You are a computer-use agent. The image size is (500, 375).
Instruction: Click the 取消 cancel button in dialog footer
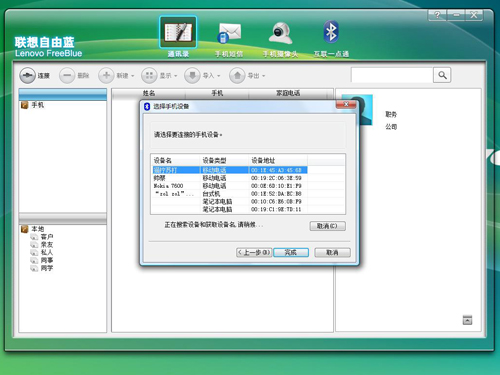click(332, 252)
